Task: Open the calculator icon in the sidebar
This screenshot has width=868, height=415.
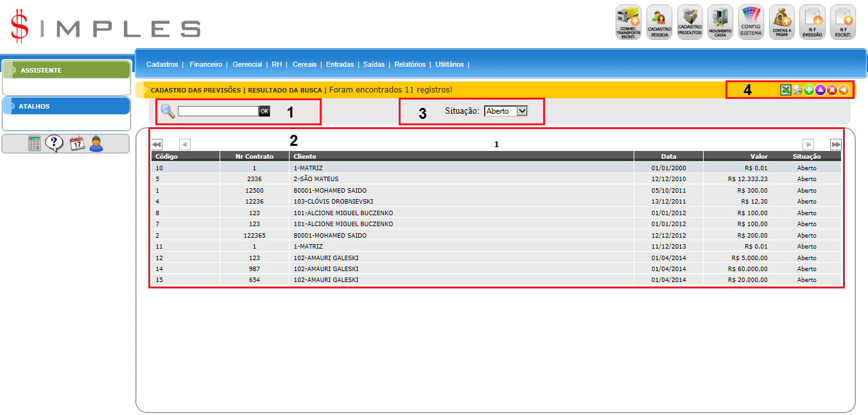Action: [35, 144]
